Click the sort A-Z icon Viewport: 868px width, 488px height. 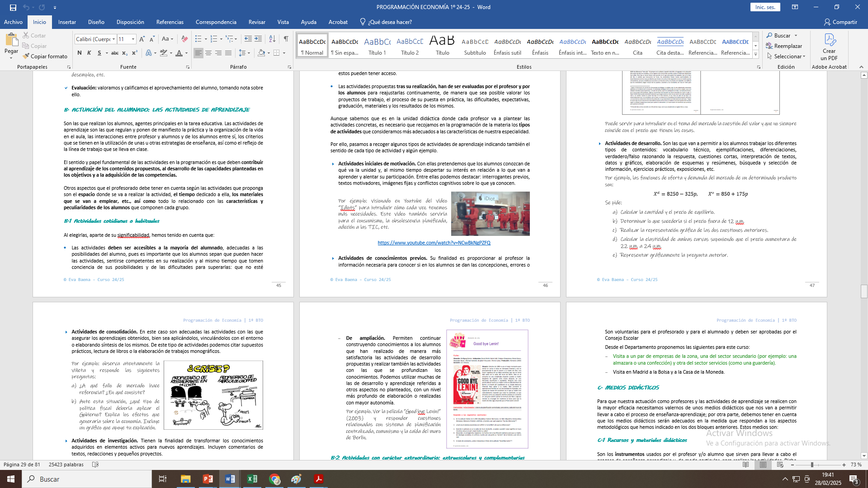click(x=272, y=39)
